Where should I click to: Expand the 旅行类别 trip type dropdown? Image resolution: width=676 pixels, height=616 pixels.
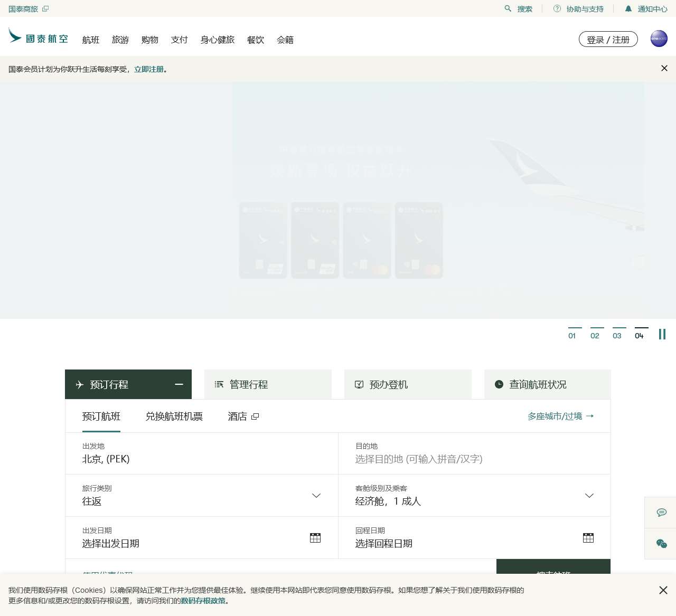click(316, 496)
